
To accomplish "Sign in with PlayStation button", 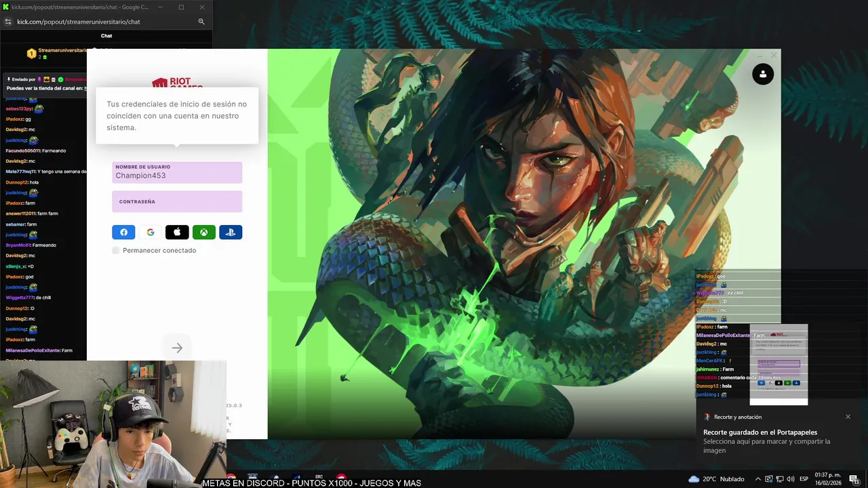I will [x=231, y=232].
